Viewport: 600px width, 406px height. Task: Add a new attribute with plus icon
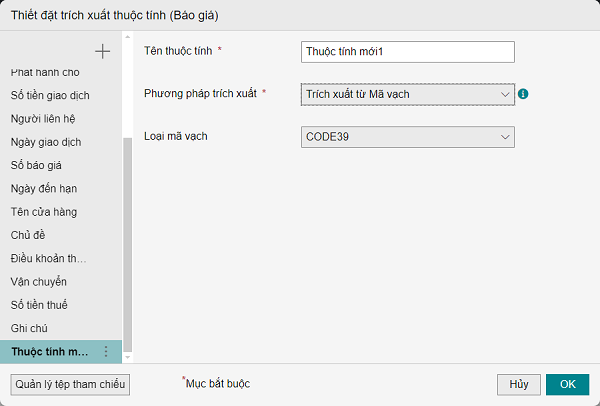click(x=103, y=51)
